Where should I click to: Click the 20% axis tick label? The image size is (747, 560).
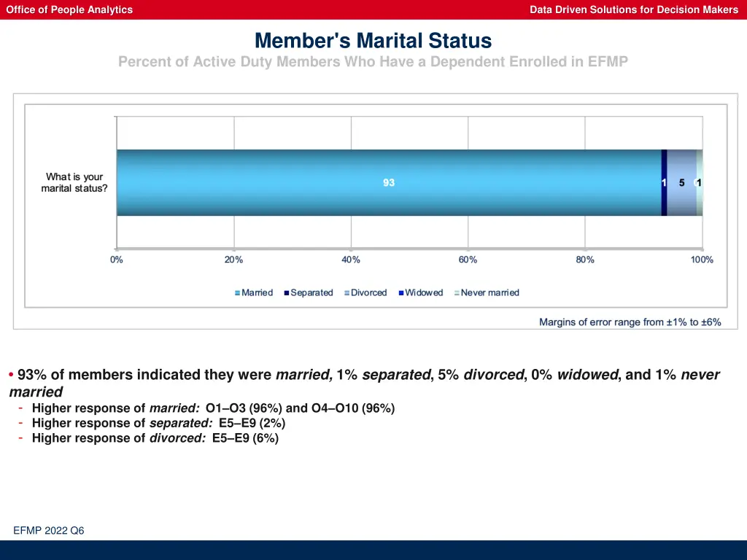tap(234, 260)
